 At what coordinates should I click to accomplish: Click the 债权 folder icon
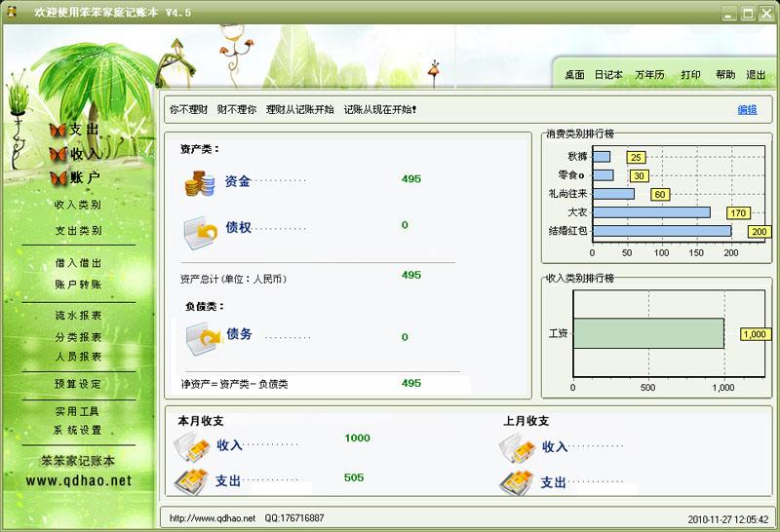200,232
